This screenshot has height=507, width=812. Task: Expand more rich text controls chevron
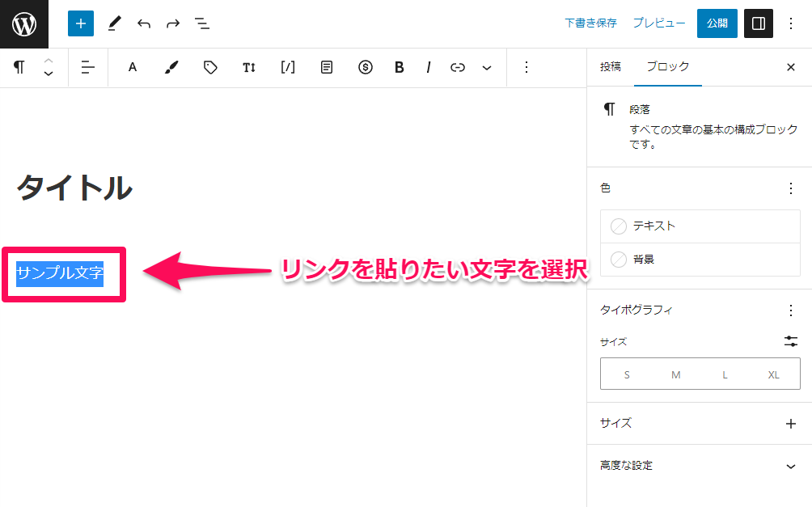point(487,68)
